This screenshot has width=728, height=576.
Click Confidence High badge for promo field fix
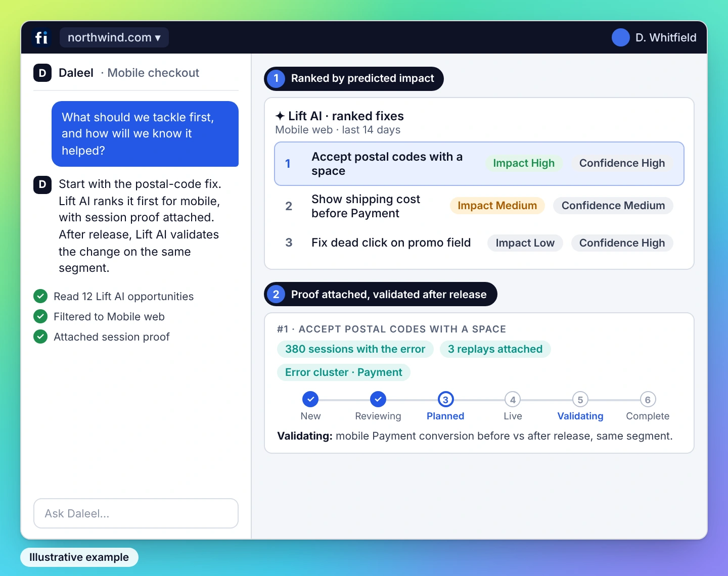coord(622,243)
